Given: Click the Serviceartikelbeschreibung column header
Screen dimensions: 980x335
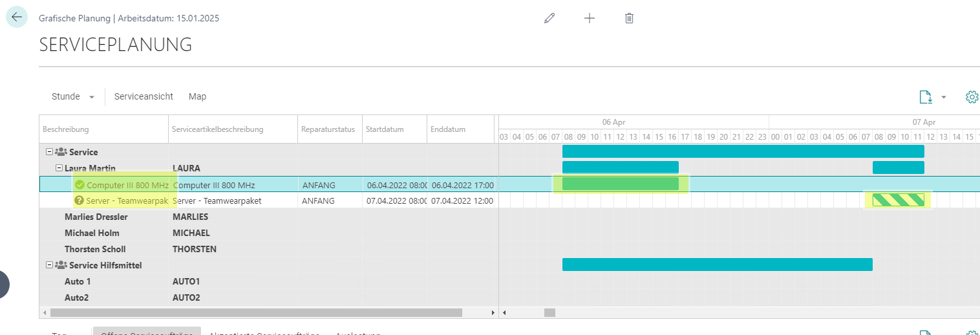Looking at the screenshot, I should click(x=233, y=129).
